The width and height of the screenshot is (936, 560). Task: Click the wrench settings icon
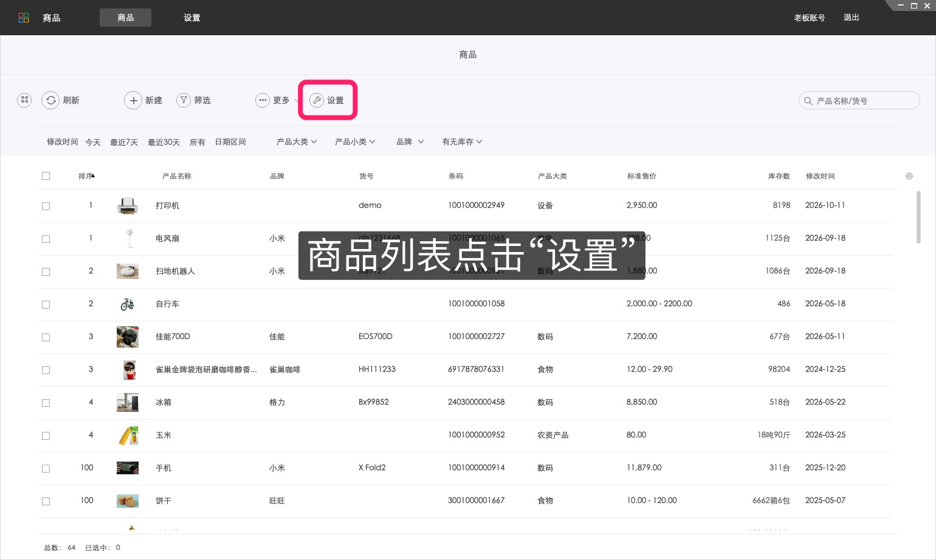coord(317,100)
